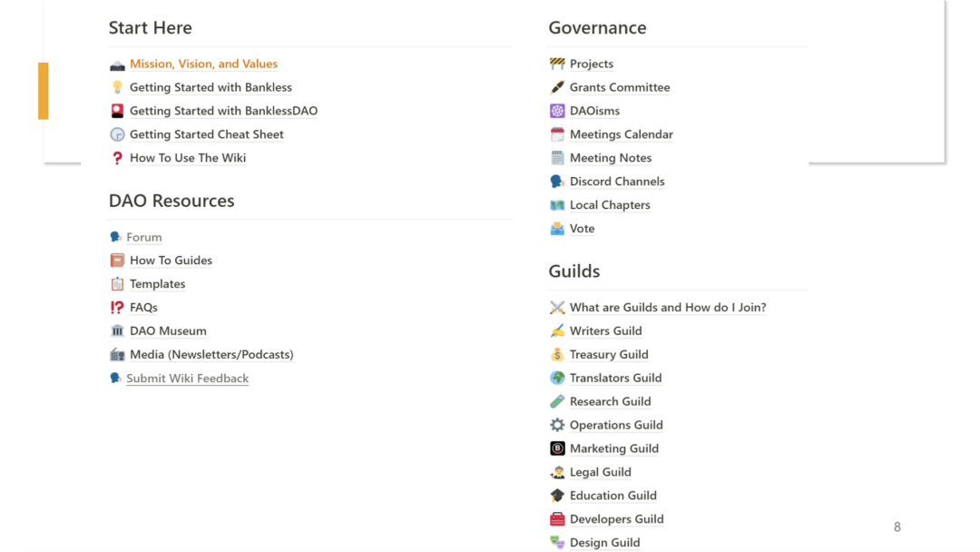Click the red toolbox icon for Developers Guild

(x=557, y=519)
